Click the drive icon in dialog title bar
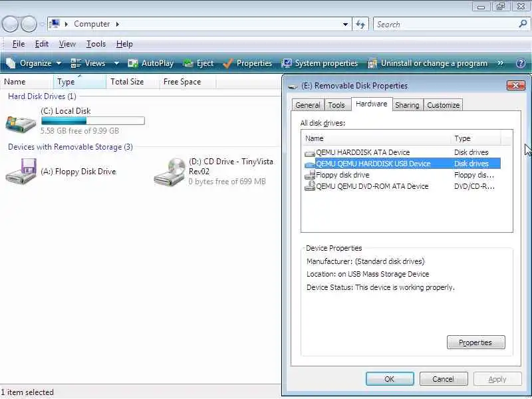 (293, 86)
